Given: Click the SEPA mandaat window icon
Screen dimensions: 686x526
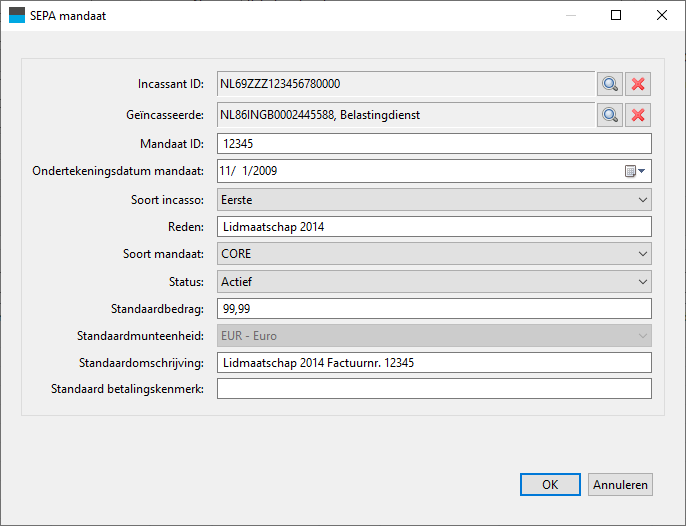Looking at the screenshot, I should pyautogui.click(x=17, y=15).
